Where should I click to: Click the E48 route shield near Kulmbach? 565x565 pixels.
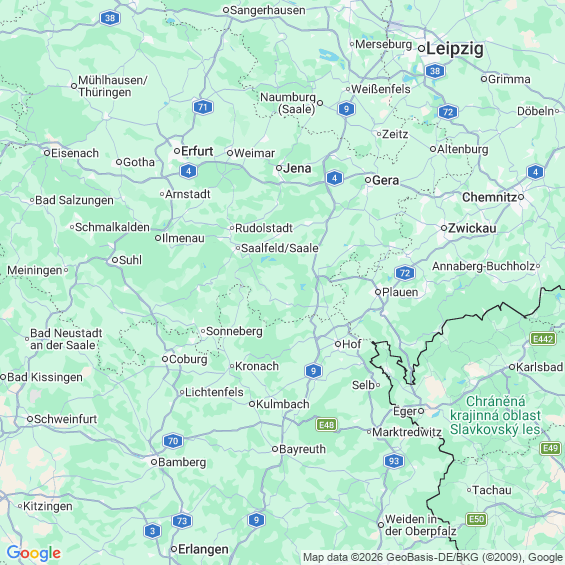326,425
